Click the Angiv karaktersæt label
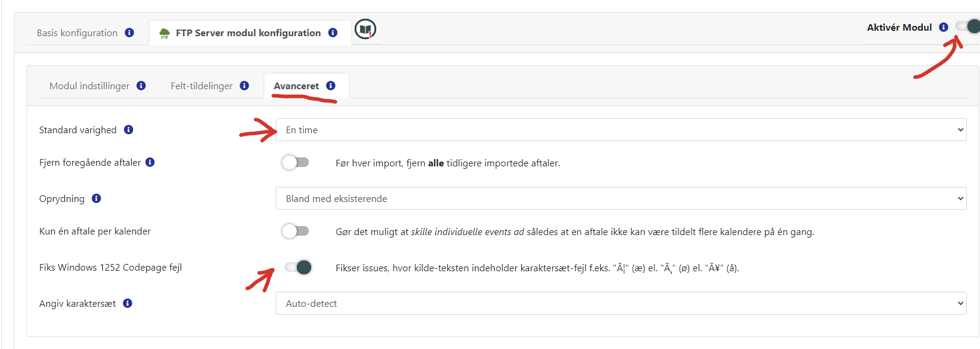Viewport: 980px width, 349px height. coord(77,303)
